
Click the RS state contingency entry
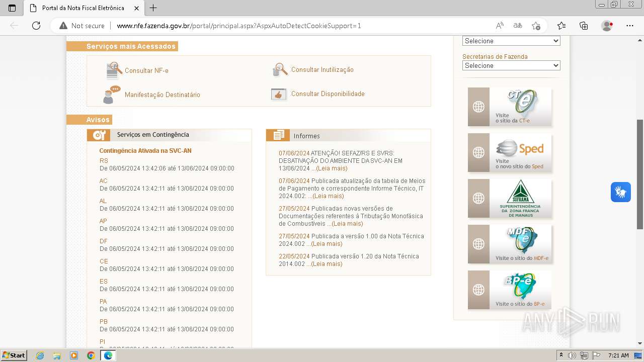click(104, 161)
